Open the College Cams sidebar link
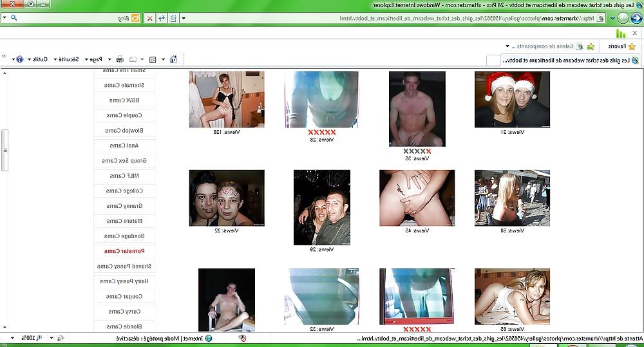This screenshot has height=347, width=644. 124,191
